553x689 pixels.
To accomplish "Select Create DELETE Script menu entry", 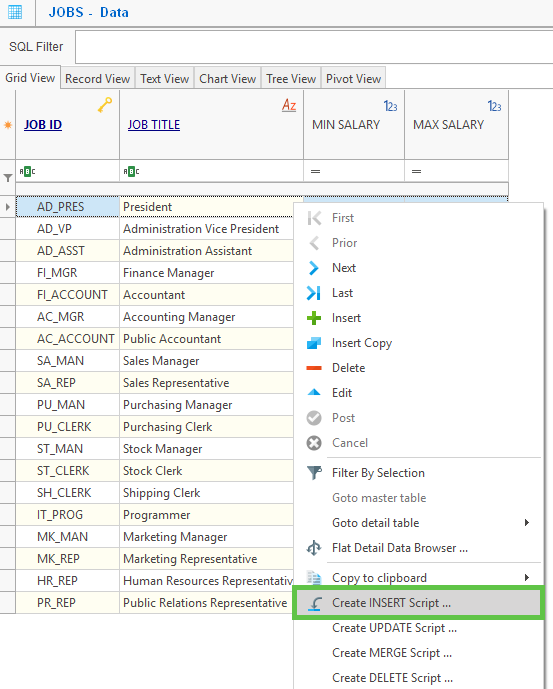I will (x=417, y=678).
